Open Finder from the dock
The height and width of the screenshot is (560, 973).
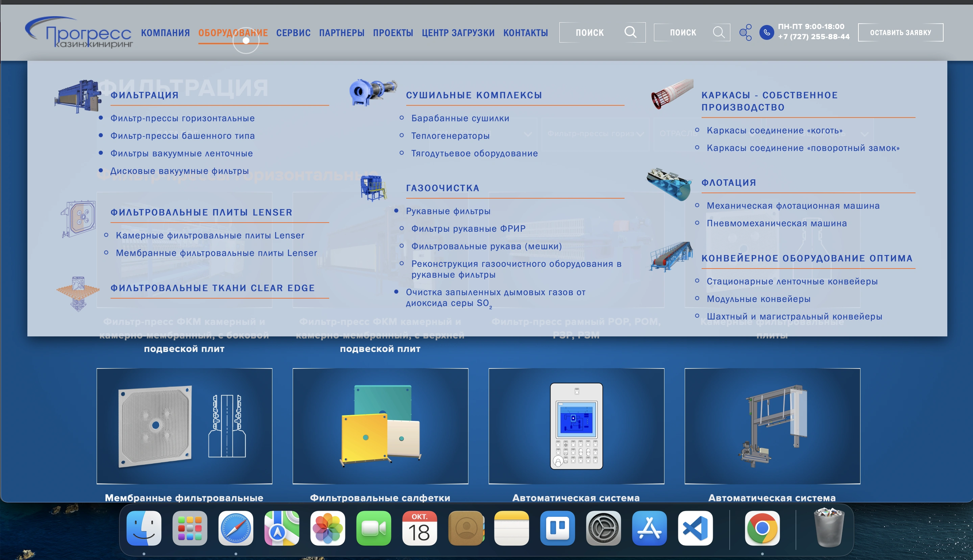click(144, 528)
